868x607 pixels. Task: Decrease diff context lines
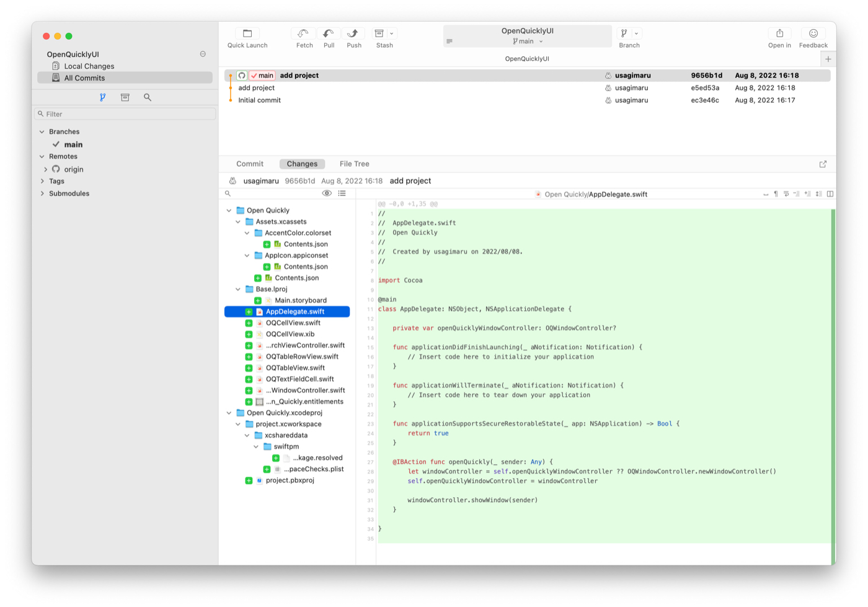coord(797,194)
